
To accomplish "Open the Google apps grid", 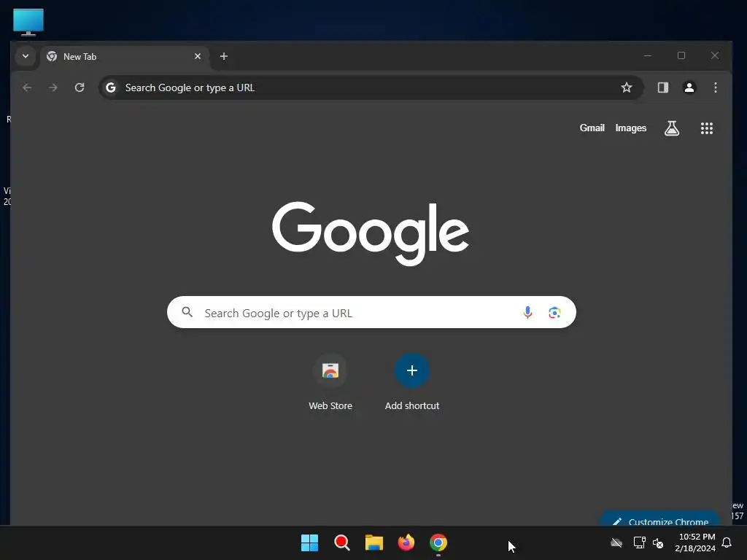I will click(706, 128).
